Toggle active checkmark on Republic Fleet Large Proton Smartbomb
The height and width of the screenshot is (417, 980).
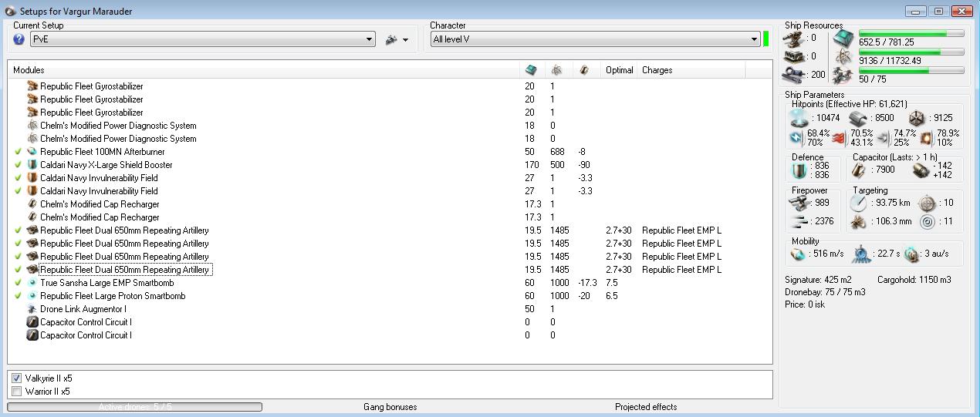18,296
